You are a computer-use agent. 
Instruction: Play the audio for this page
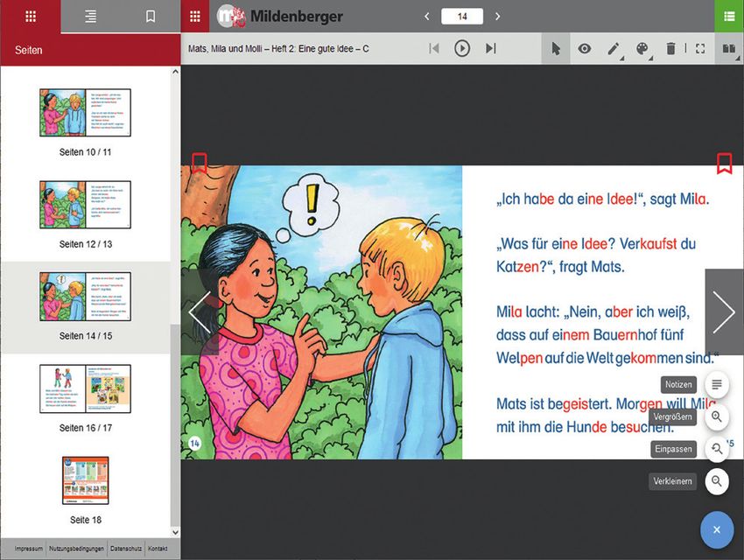[462, 48]
